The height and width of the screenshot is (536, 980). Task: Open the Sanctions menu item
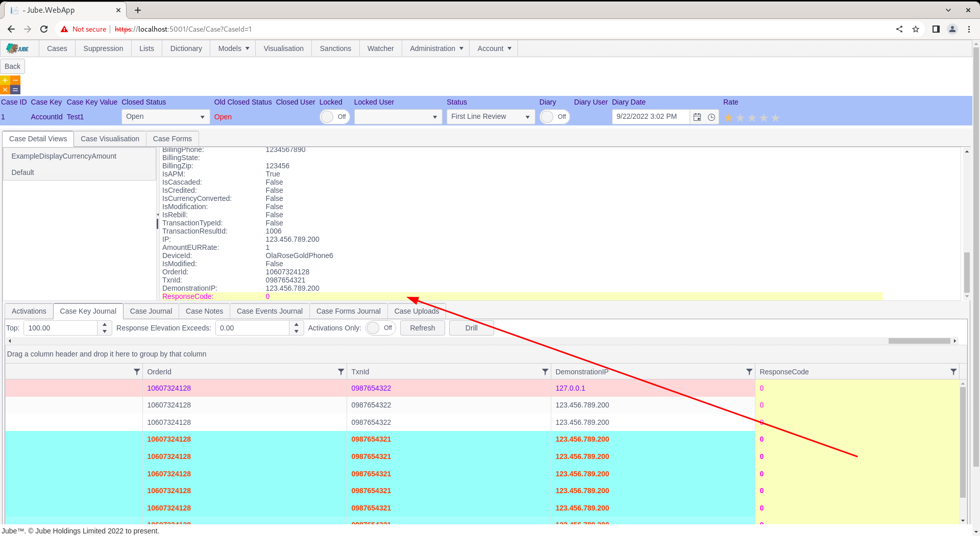(x=335, y=48)
